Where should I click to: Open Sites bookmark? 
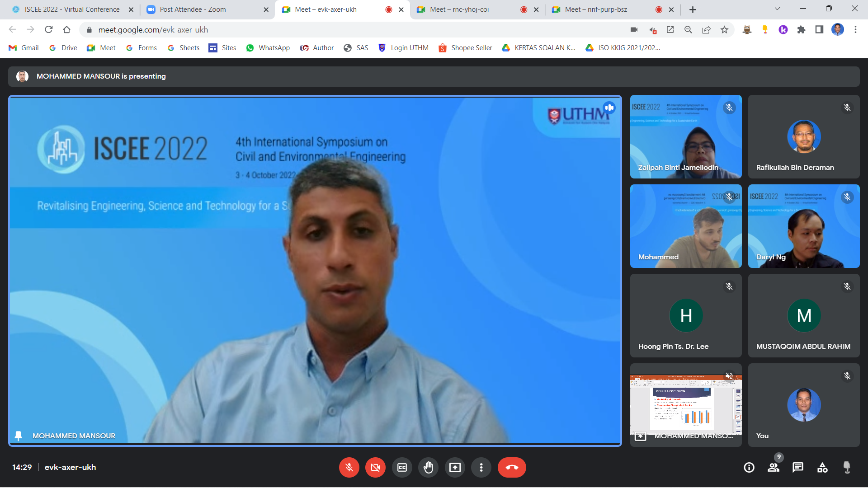[222, 48]
